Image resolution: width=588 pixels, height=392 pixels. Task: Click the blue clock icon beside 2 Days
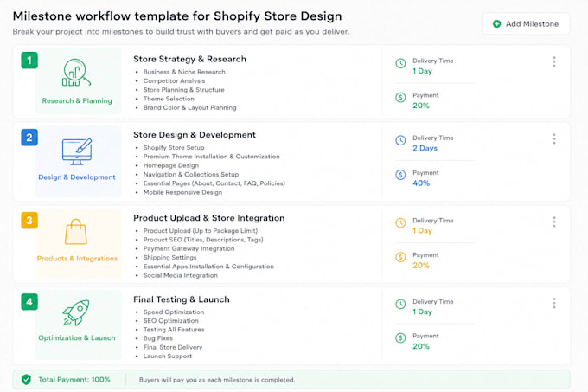point(400,141)
